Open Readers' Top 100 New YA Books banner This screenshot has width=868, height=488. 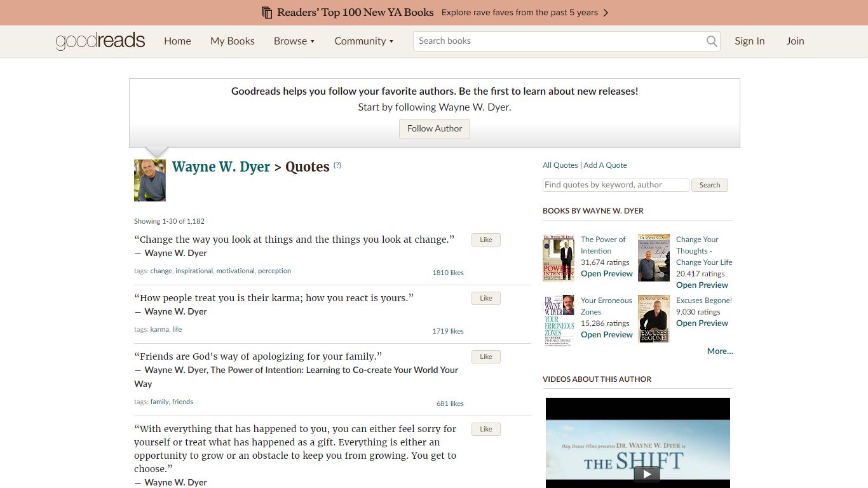tap(434, 13)
